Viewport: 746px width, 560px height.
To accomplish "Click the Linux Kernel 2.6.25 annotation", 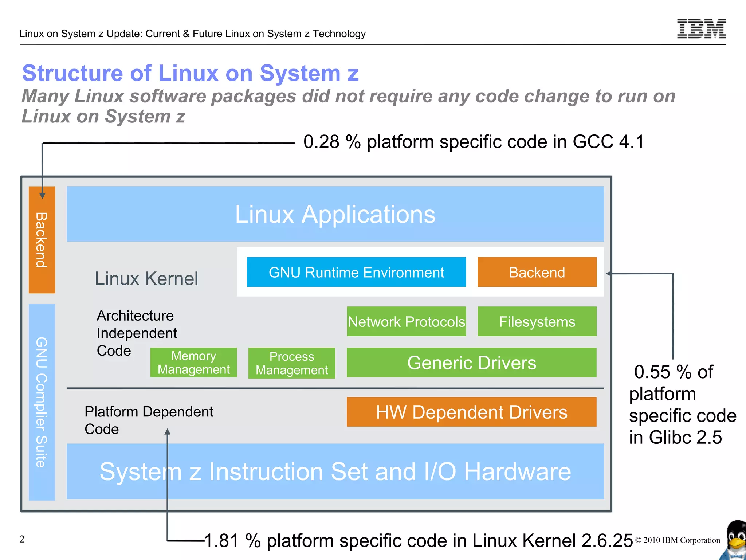I will click(418, 540).
